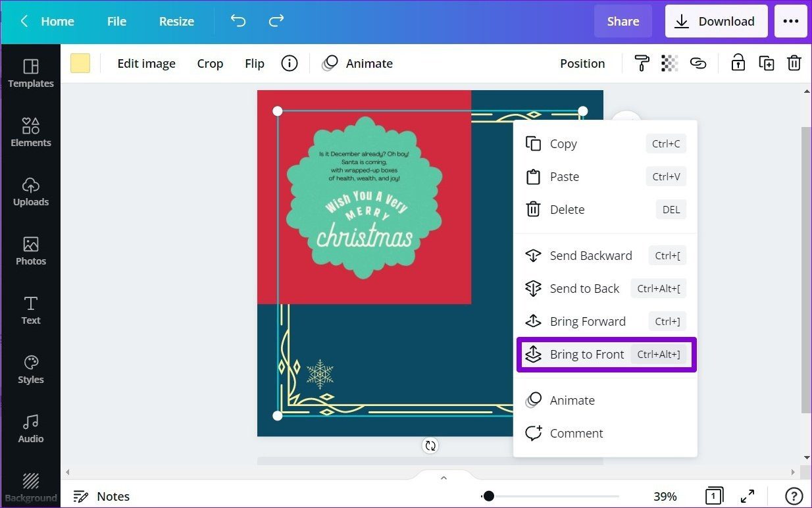The height and width of the screenshot is (508, 812).
Task: Open the Notes panel
Action: 101,496
